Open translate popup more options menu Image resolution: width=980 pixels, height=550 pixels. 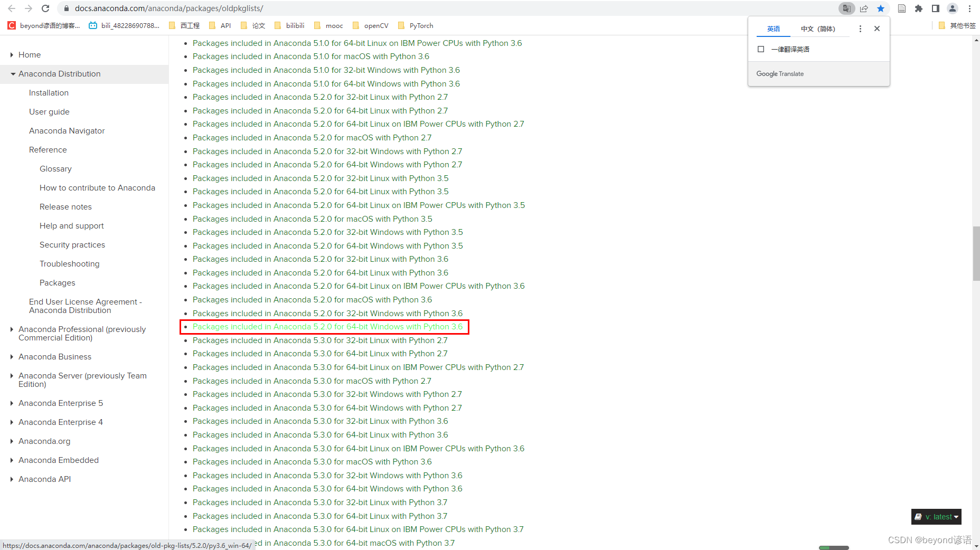(860, 29)
